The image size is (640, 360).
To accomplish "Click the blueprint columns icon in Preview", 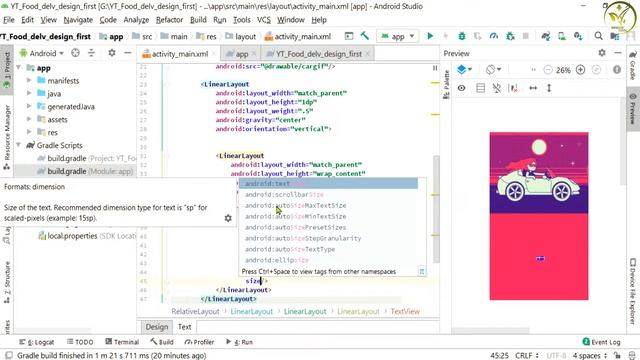I will (x=480, y=88).
